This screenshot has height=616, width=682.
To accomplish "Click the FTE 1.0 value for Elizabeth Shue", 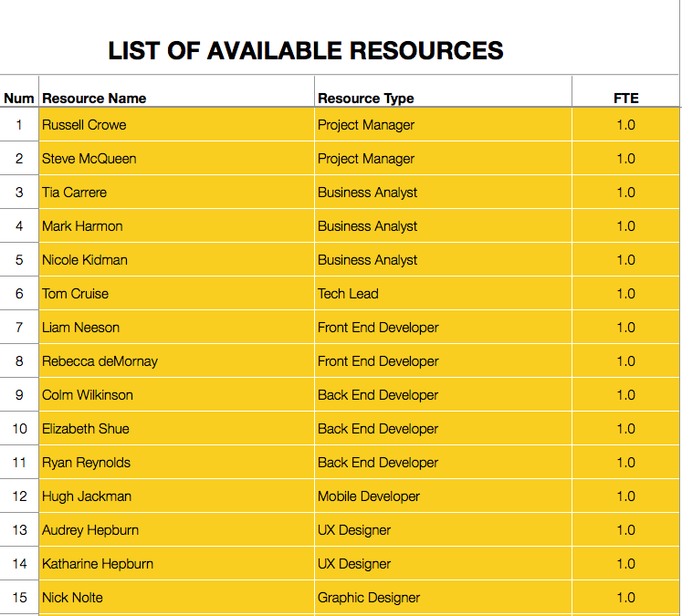I will (x=626, y=429).
